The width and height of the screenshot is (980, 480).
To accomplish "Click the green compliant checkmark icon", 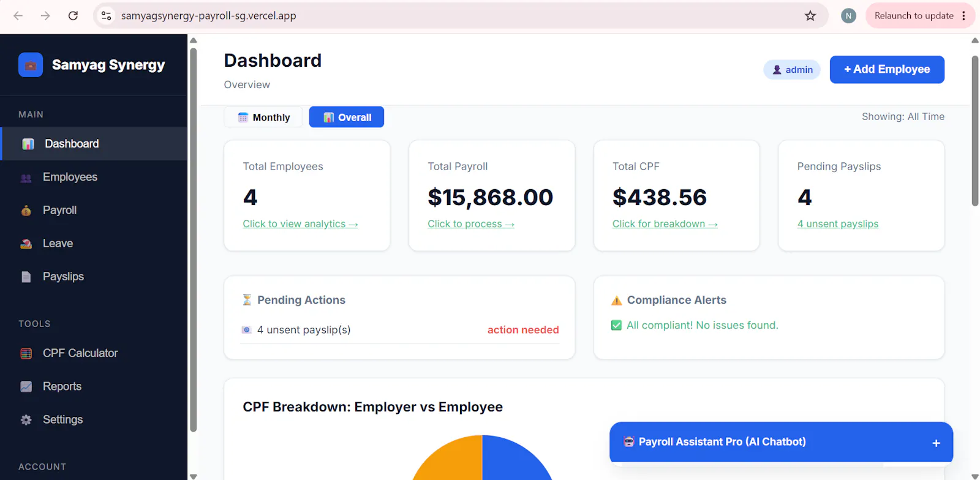I will click(x=617, y=325).
